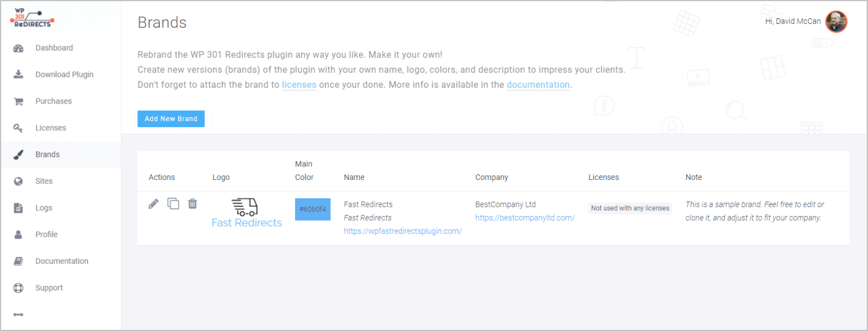868x331 pixels.
Task: Edit the Fast Redirects brand with the pencil icon
Action: [153, 204]
